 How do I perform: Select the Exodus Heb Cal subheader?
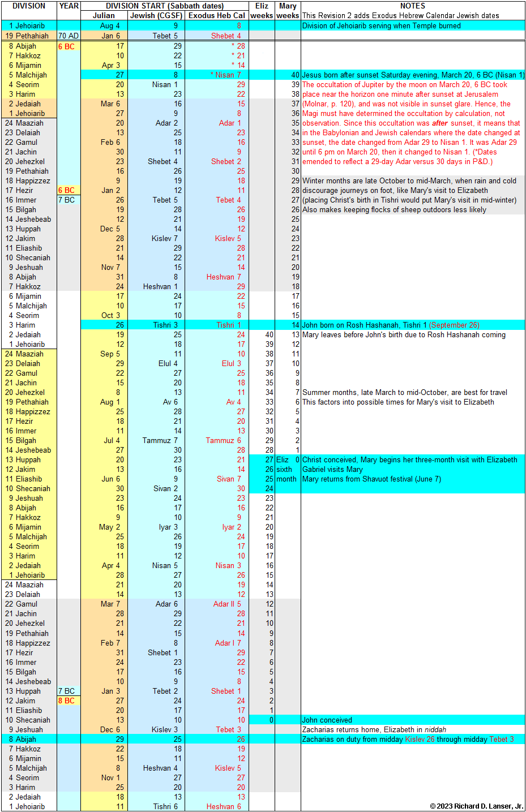coord(217,15)
